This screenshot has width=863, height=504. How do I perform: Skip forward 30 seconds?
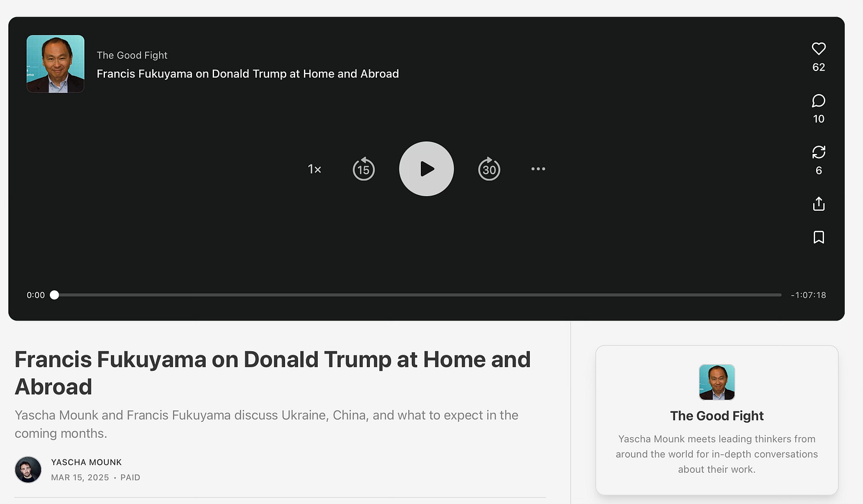489,169
